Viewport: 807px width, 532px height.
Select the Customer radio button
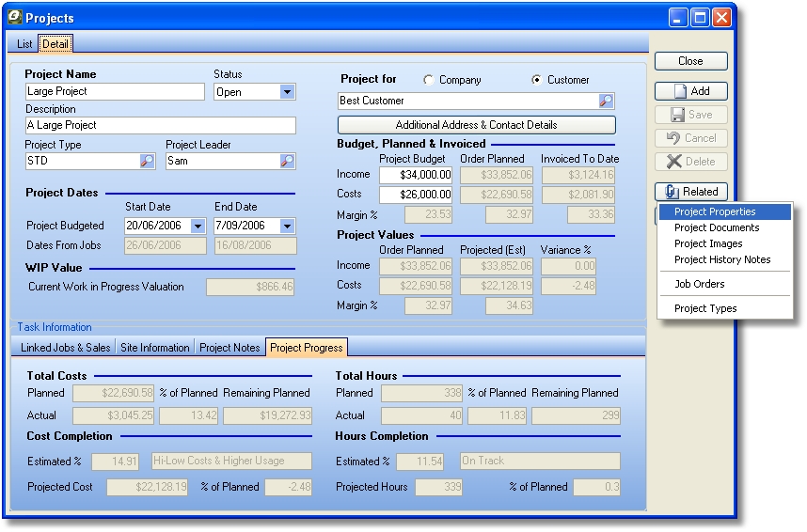coord(537,80)
